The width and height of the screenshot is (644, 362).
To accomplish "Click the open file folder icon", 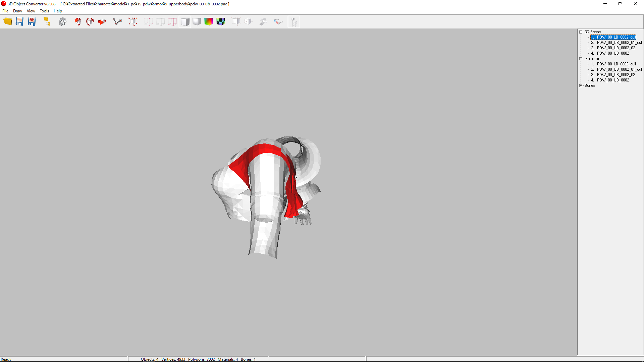I will pos(7,22).
